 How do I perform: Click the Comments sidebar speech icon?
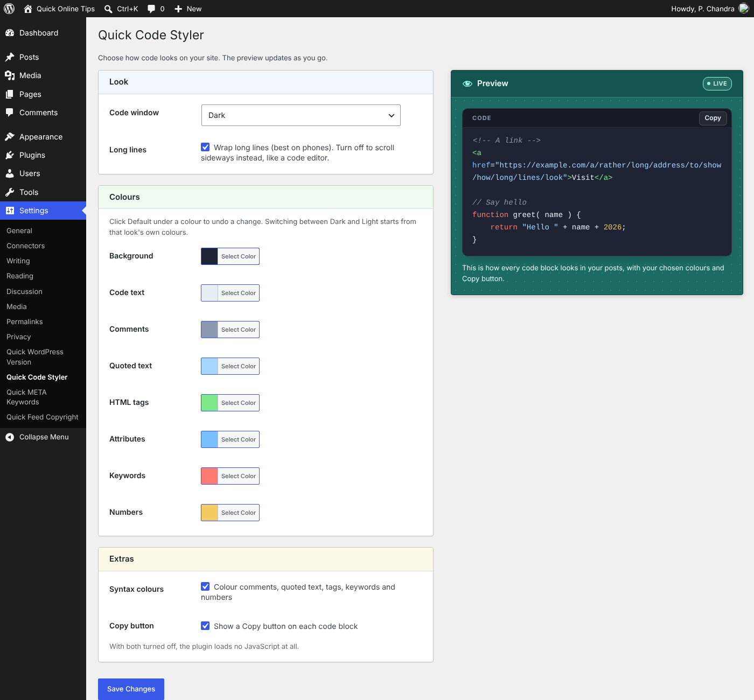[x=10, y=113]
